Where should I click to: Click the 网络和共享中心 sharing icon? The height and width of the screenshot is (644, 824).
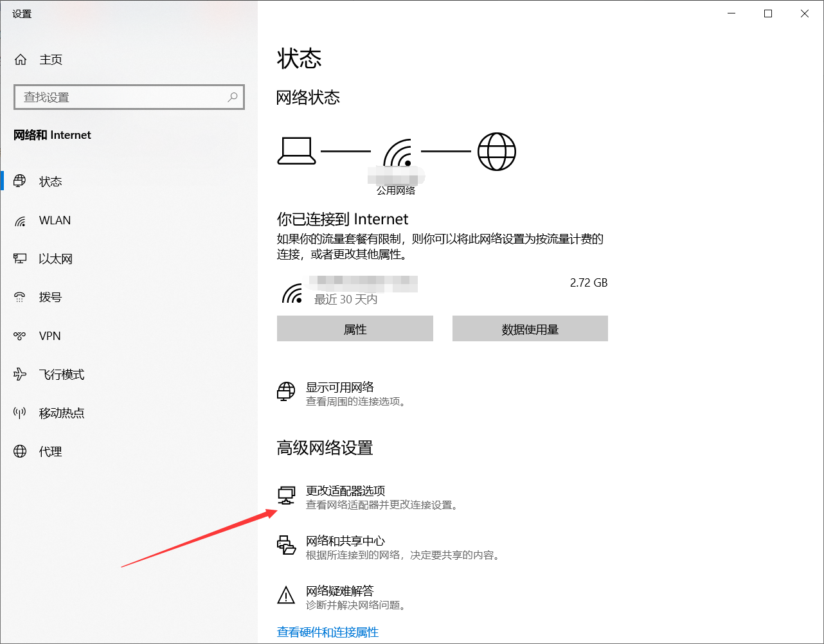click(285, 546)
